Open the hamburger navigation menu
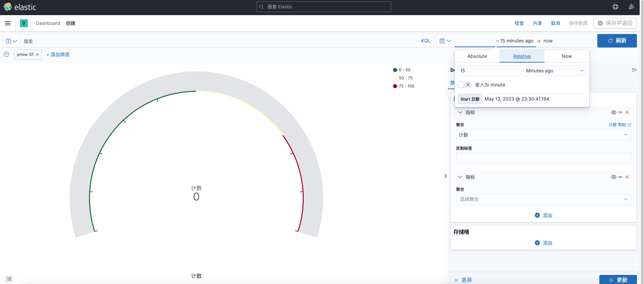Viewport: 644px width, 284px height. (x=8, y=23)
